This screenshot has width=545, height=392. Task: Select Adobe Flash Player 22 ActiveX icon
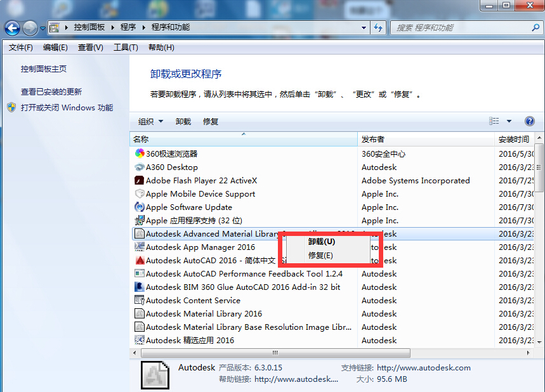(140, 180)
